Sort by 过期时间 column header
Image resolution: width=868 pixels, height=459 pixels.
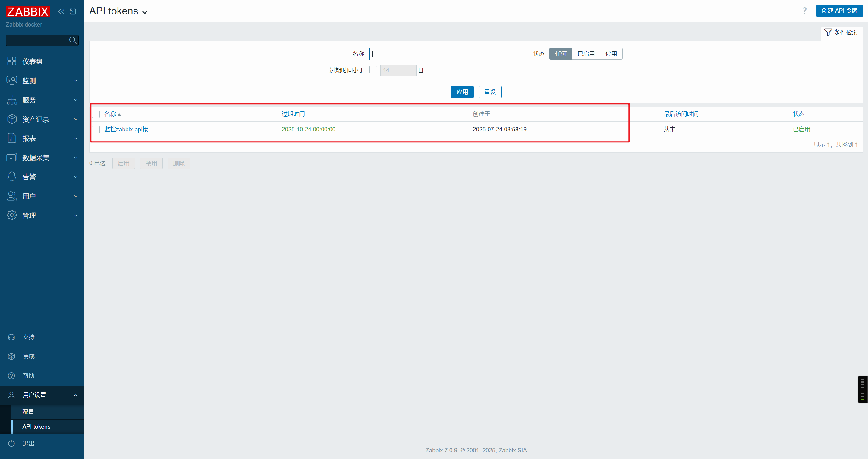point(293,114)
